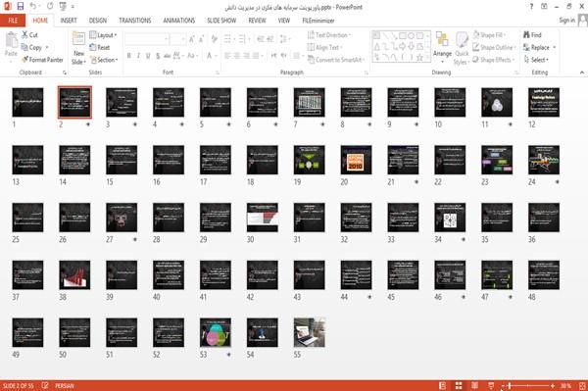Open the Select dropdown in Editing
588x391 pixels.
536,60
